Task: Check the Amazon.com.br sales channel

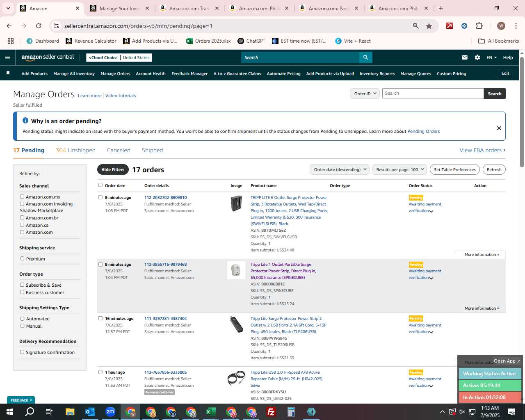Action: (x=22, y=218)
